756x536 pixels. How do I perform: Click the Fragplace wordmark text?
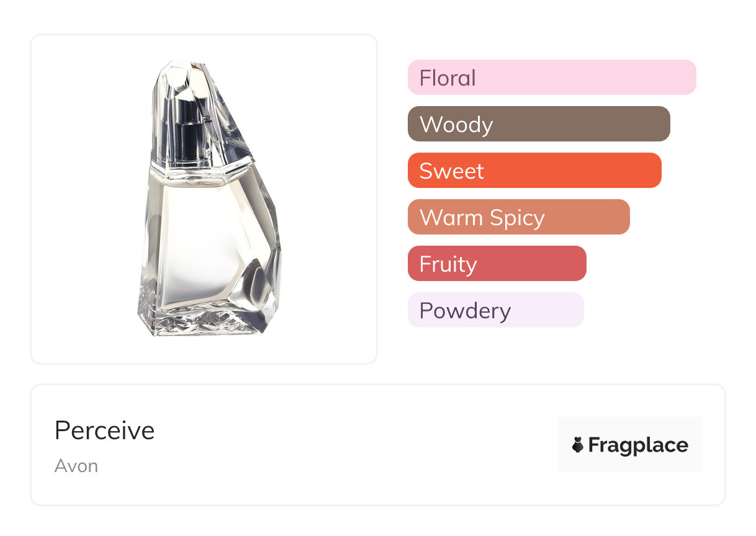pyautogui.click(x=638, y=445)
